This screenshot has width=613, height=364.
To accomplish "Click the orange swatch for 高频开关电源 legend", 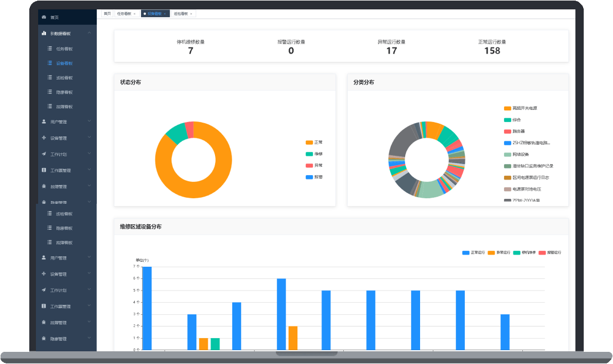I will tap(507, 108).
